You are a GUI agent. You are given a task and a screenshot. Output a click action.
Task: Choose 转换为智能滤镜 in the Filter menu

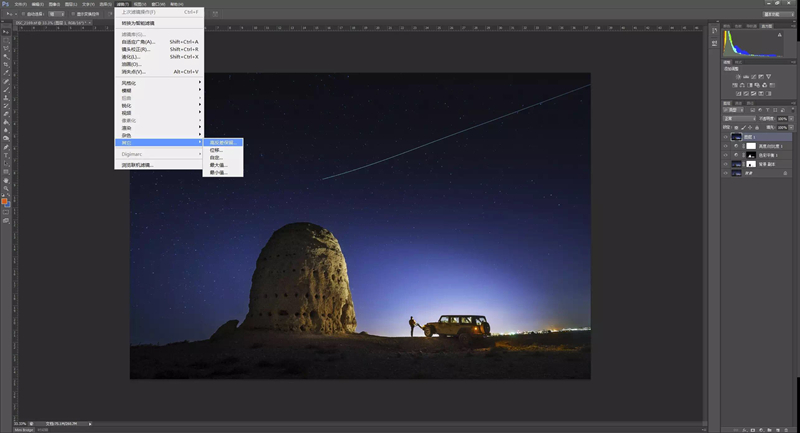159,23
